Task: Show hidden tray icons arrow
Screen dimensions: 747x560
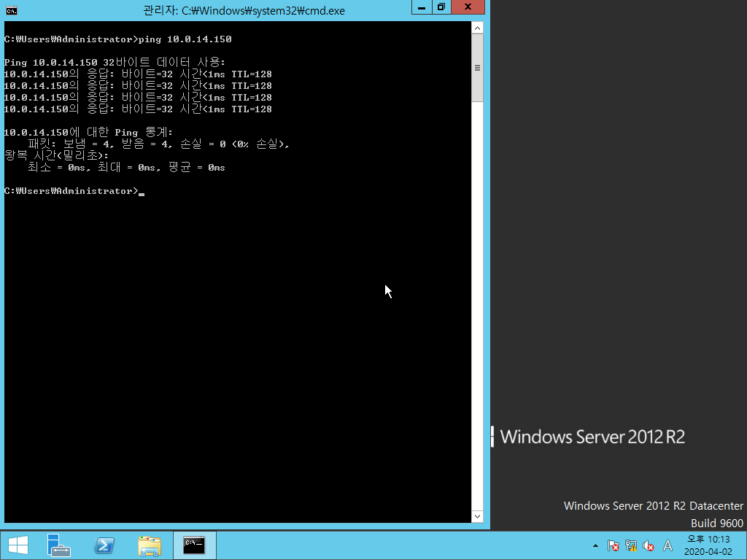Action: coord(595,545)
